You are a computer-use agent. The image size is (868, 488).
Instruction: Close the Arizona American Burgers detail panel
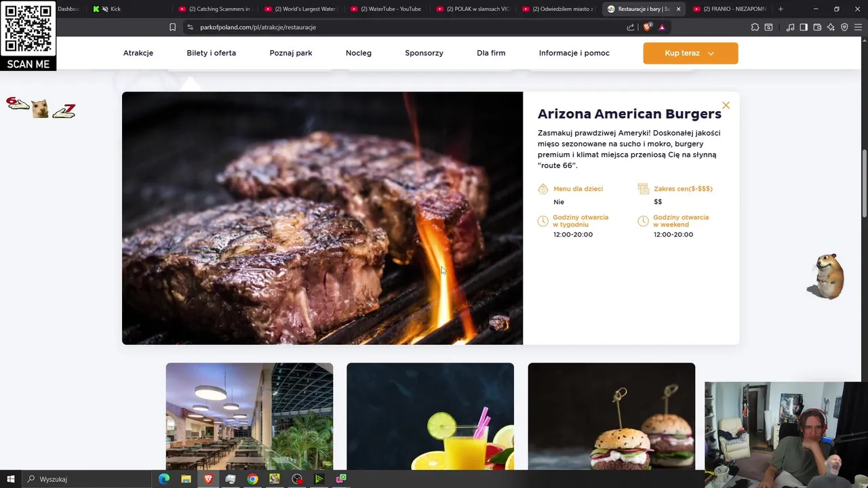coord(726,105)
